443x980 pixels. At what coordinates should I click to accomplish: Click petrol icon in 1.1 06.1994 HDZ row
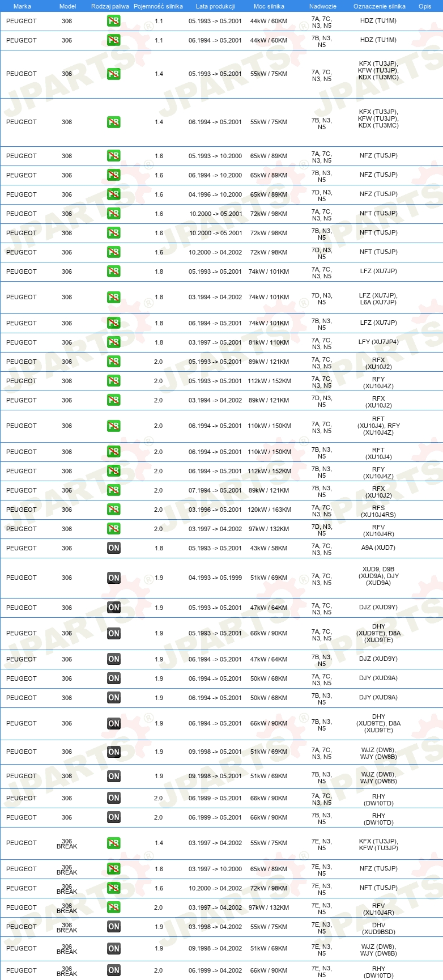click(114, 40)
